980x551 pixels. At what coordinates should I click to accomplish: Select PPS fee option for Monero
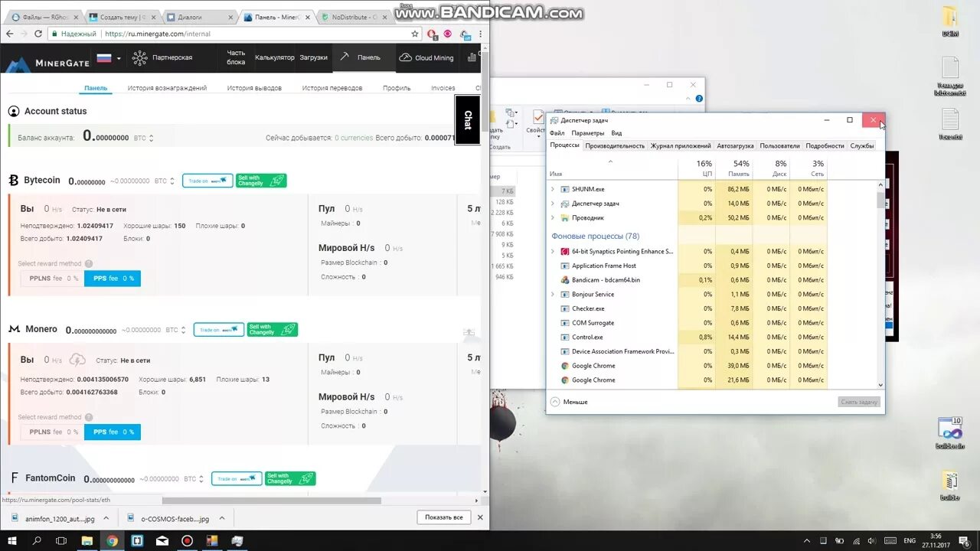pyautogui.click(x=113, y=432)
